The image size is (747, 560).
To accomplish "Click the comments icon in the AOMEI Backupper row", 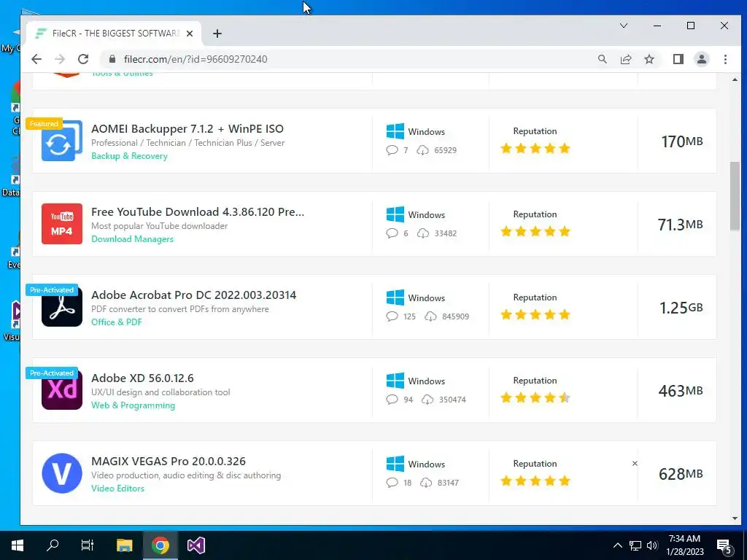I will pyautogui.click(x=392, y=150).
